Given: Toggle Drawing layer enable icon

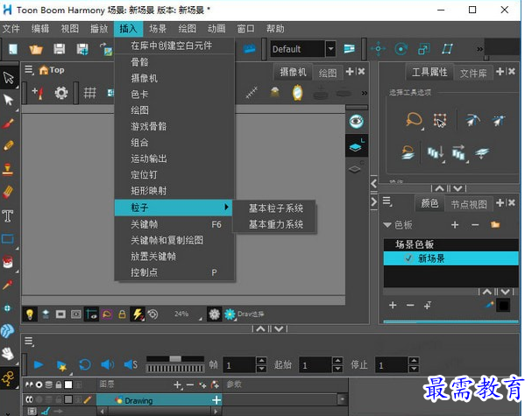Looking at the screenshot, I should pyautogui.click(x=29, y=400).
